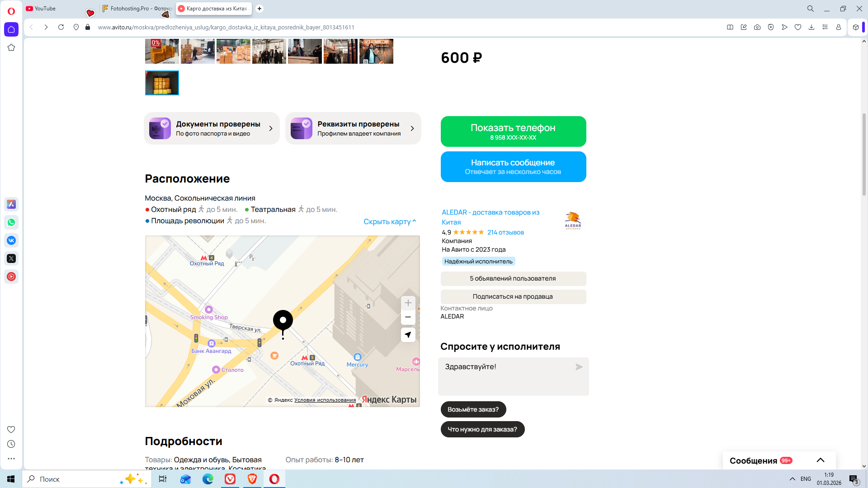Image resolution: width=868 pixels, height=488 pixels.
Task: Zoom in on the Yandex map
Action: tap(408, 303)
